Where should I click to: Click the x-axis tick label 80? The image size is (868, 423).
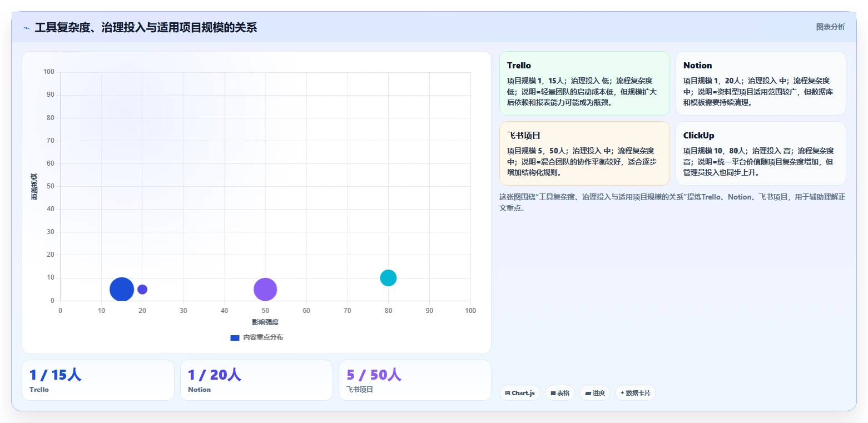point(388,311)
